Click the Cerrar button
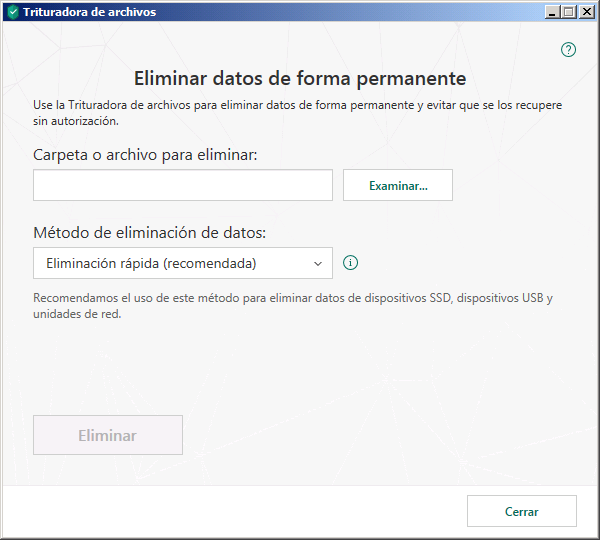The width and height of the screenshot is (600, 540). [522, 511]
